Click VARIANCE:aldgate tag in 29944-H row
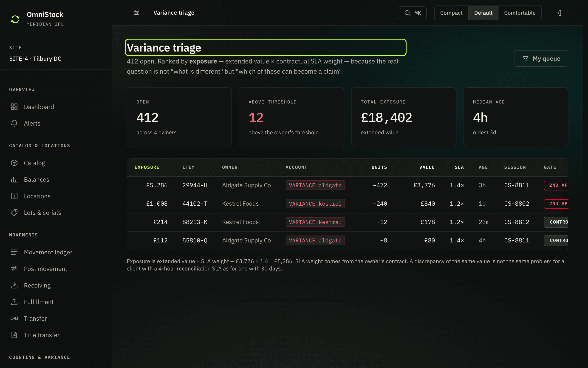Screen dimensions: 588x368 (x=315, y=185)
